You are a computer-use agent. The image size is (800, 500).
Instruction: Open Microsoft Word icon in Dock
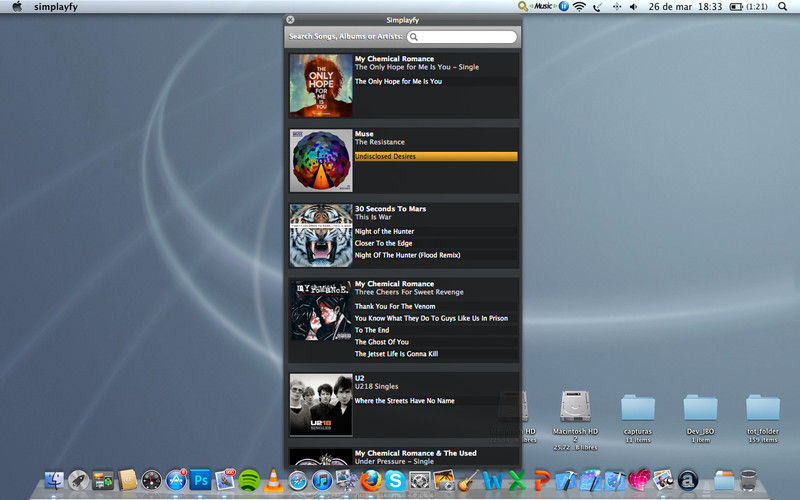(x=493, y=481)
